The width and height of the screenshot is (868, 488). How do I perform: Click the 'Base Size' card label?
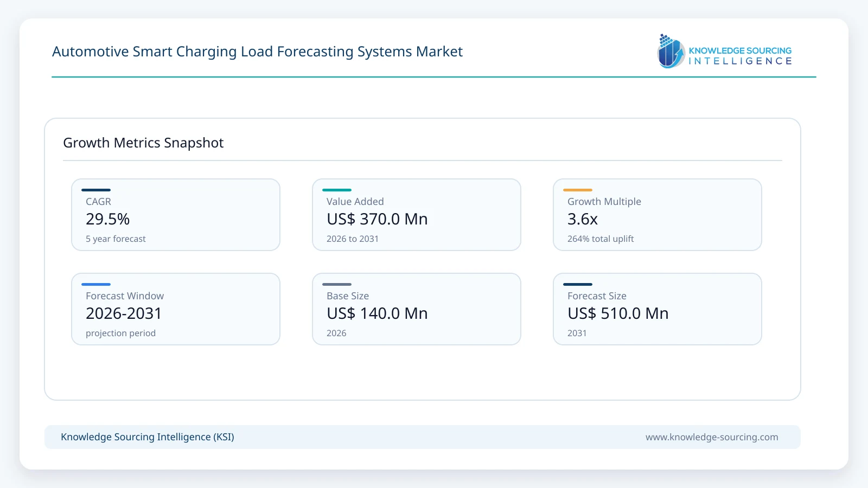348,296
